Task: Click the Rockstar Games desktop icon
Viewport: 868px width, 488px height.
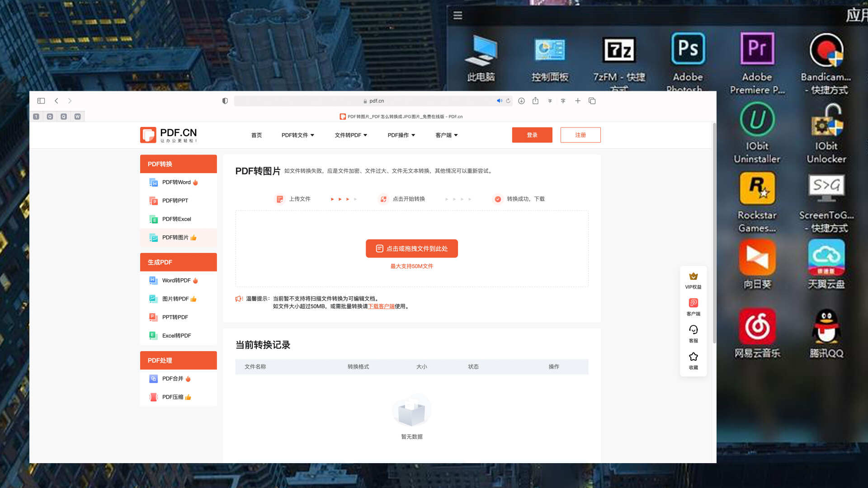Action: tap(757, 202)
